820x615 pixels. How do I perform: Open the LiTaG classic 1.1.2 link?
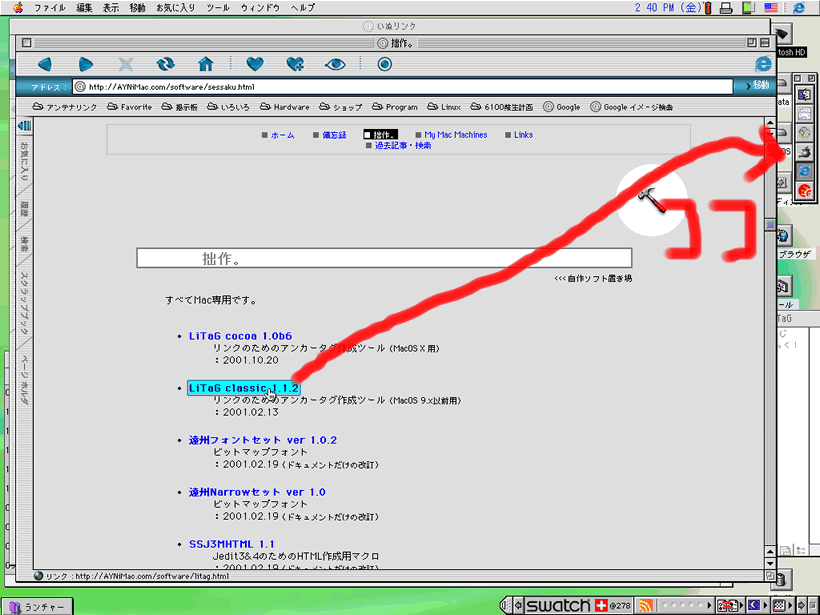coord(244,388)
